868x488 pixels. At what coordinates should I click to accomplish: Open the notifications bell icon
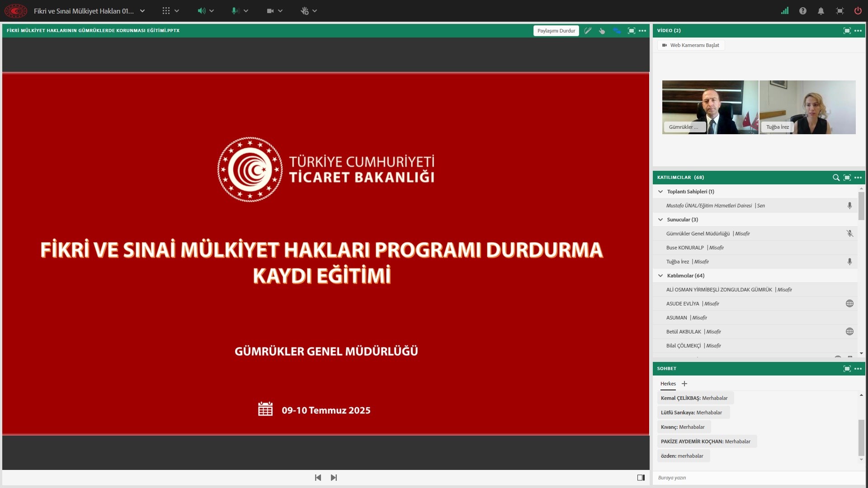click(x=821, y=11)
